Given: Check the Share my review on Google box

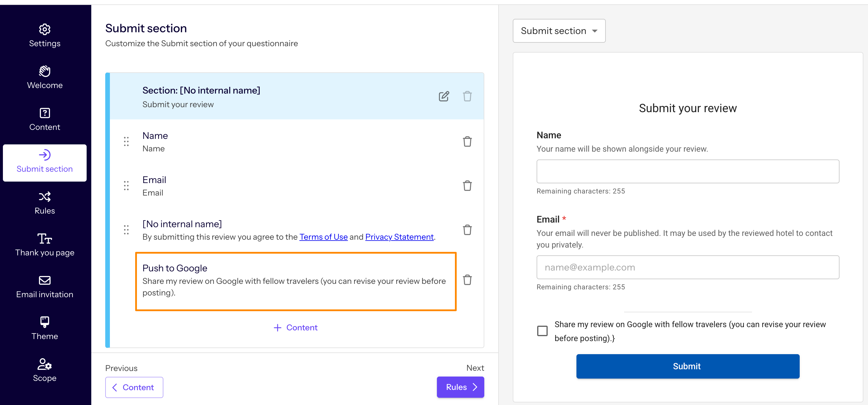Looking at the screenshot, I should tap(542, 331).
